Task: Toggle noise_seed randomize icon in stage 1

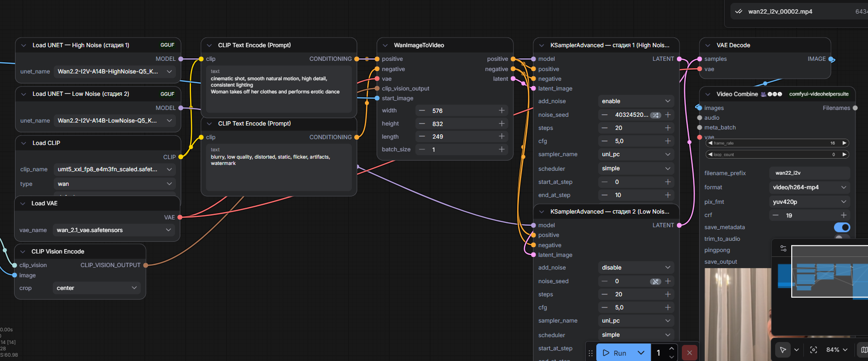Action: [656, 115]
